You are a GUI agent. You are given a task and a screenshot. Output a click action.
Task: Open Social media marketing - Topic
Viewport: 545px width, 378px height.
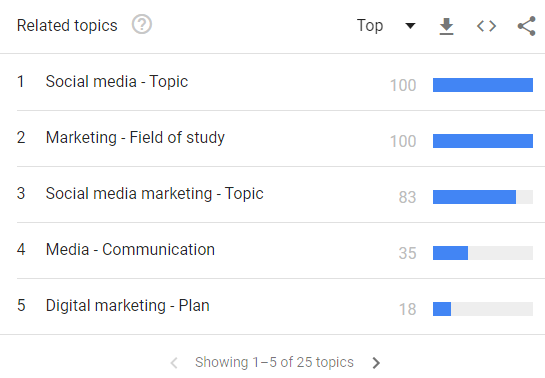tap(155, 194)
